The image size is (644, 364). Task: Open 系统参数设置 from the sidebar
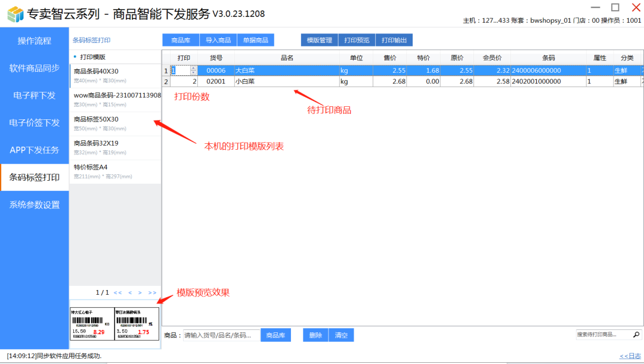coord(35,205)
